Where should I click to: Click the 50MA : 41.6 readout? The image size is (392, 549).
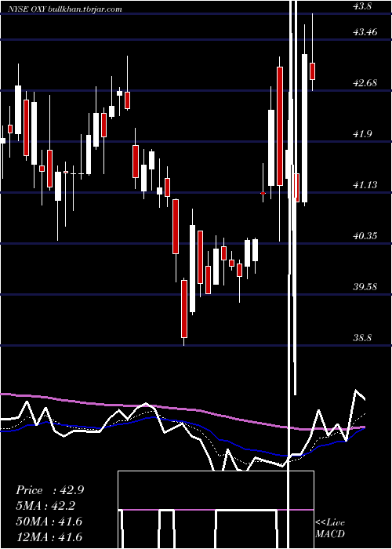(49, 522)
